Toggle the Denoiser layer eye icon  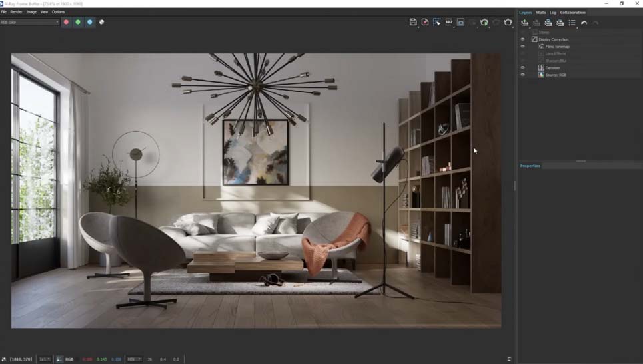(x=522, y=68)
